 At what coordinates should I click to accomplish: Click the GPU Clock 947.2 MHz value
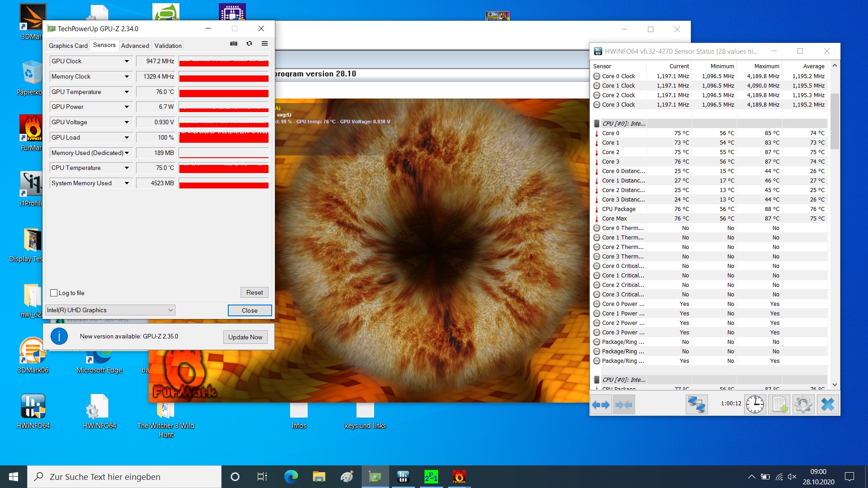(x=156, y=61)
